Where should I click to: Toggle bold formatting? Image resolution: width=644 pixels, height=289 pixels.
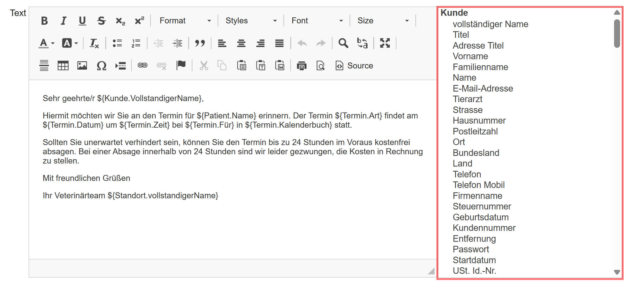[44, 21]
